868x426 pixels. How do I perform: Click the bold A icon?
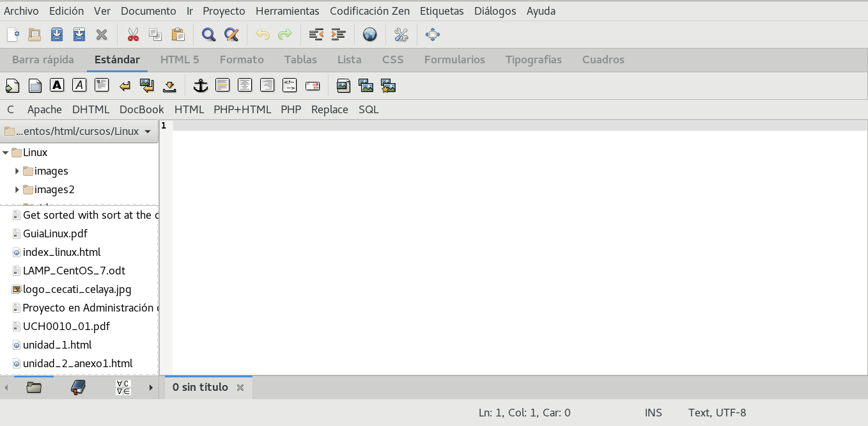[x=57, y=85]
